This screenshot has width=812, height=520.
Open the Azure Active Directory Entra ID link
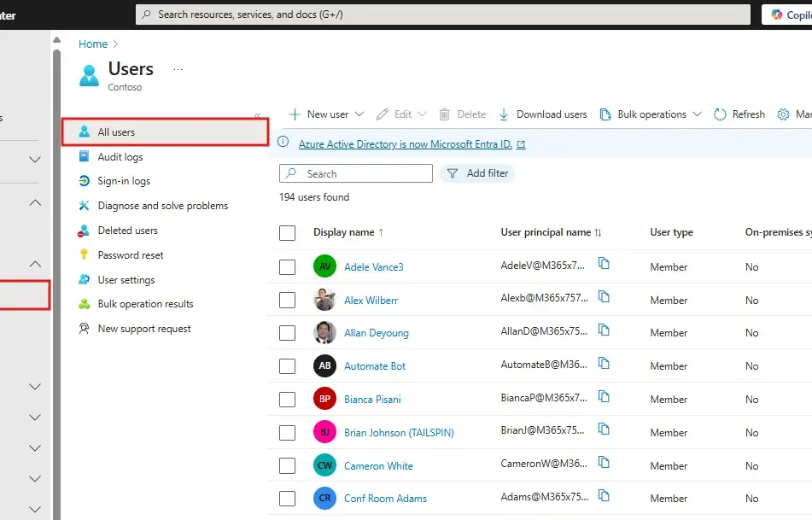coord(405,144)
